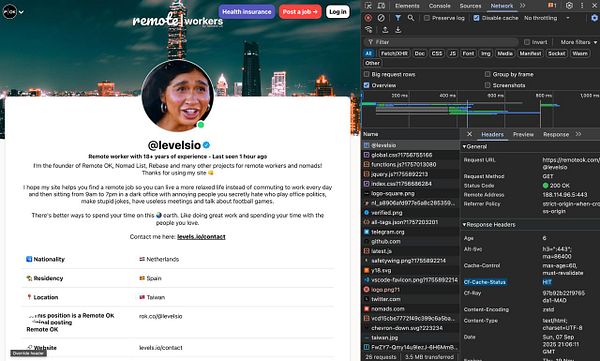Click the green online status dot
Viewport: 600px width, 361px height.
[x=201, y=125]
